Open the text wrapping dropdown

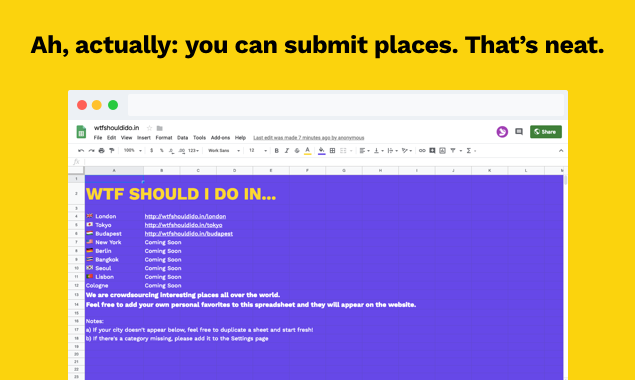pyautogui.click(x=392, y=151)
